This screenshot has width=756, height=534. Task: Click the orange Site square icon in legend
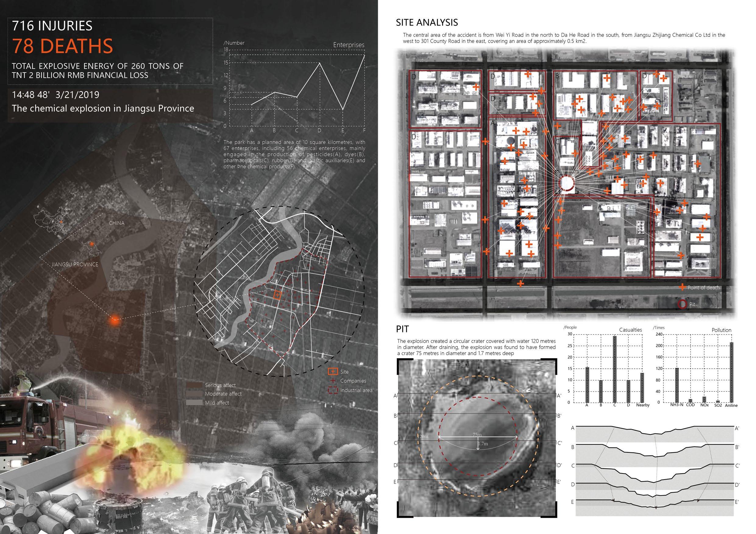[x=333, y=372]
